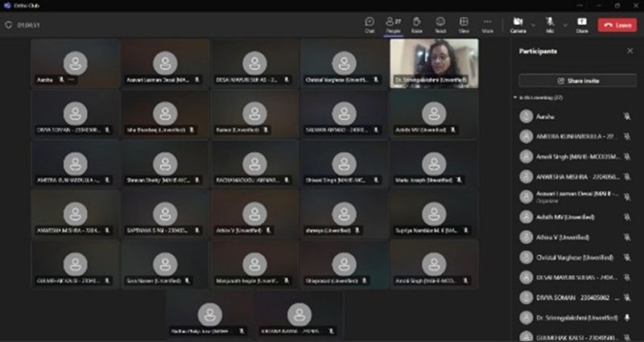Open the React emoji menu
The width and height of the screenshot is (644, 342).
440,24
